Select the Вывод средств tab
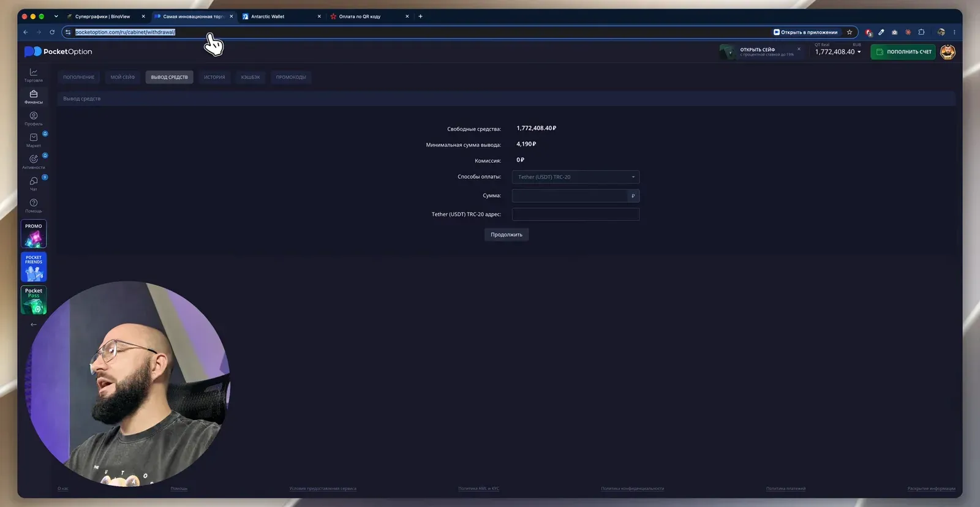The width and height of the screenshot is (980, 507). tap(170, 77)
